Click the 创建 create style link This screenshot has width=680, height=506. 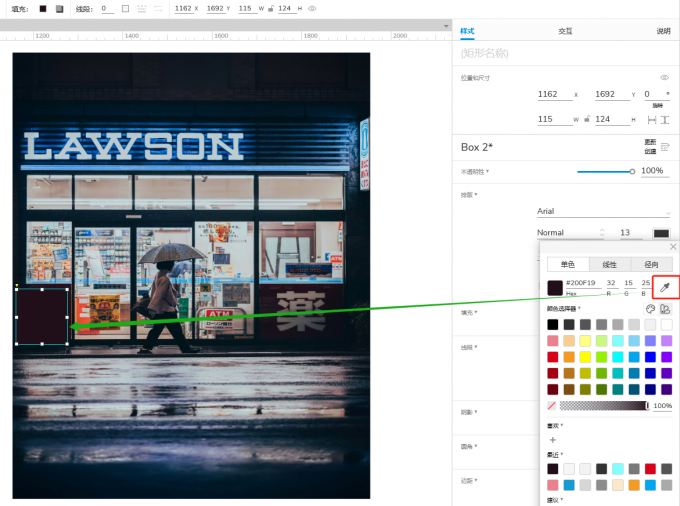[650, 151]
